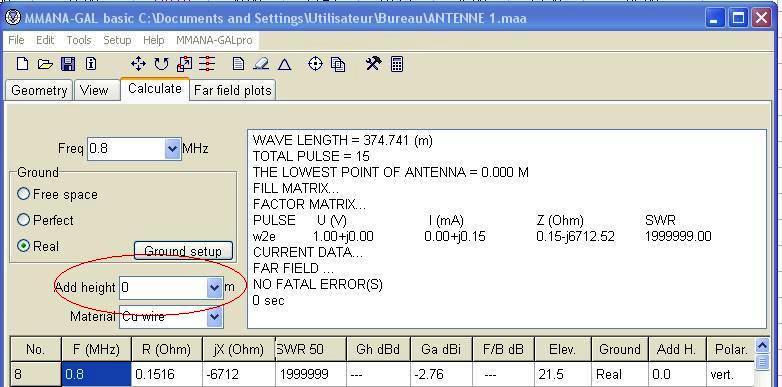
Task: Open the hammer and wrench tools icon
Action: coord(373,63)
